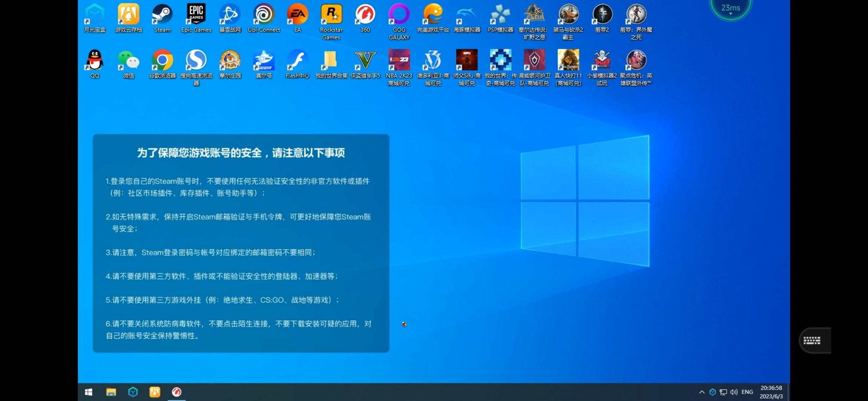Switch the ENG input language

point(747,392)
